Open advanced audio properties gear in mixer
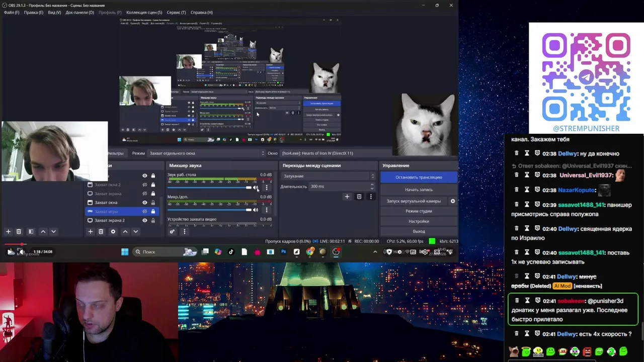Screen dimensions: 644x362 (x=172, y=231)
